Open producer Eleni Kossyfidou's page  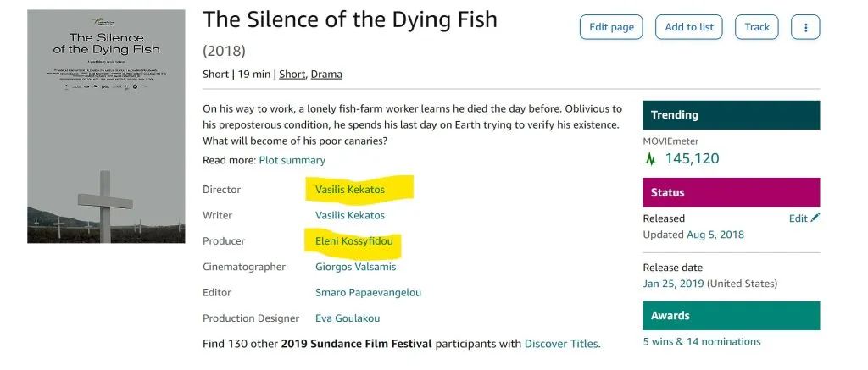pos(353,241)
